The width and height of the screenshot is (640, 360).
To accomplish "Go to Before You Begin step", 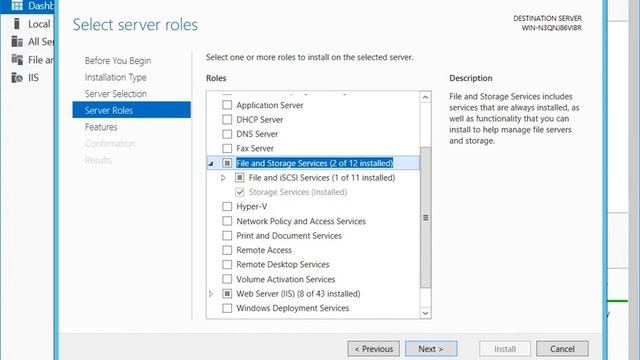I will 118,60.
